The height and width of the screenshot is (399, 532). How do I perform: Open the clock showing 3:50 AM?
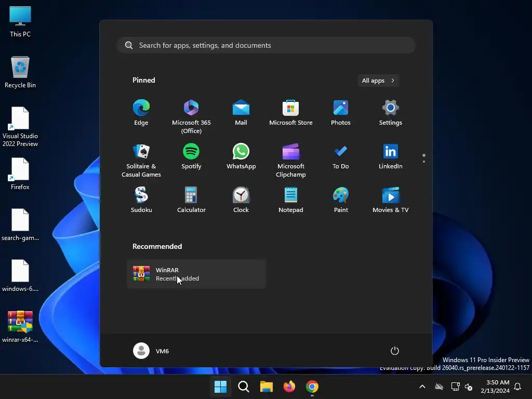coord(495,387)
